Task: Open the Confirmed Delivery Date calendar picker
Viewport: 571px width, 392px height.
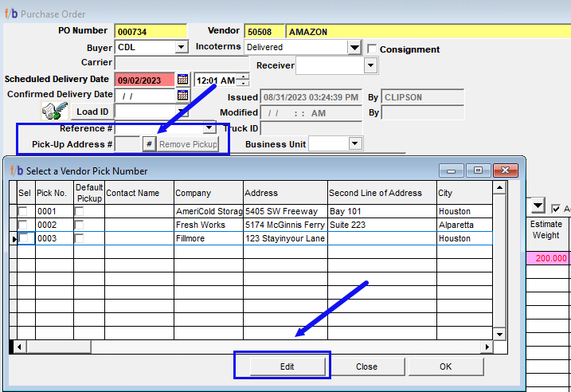Action: click(182, 96)
